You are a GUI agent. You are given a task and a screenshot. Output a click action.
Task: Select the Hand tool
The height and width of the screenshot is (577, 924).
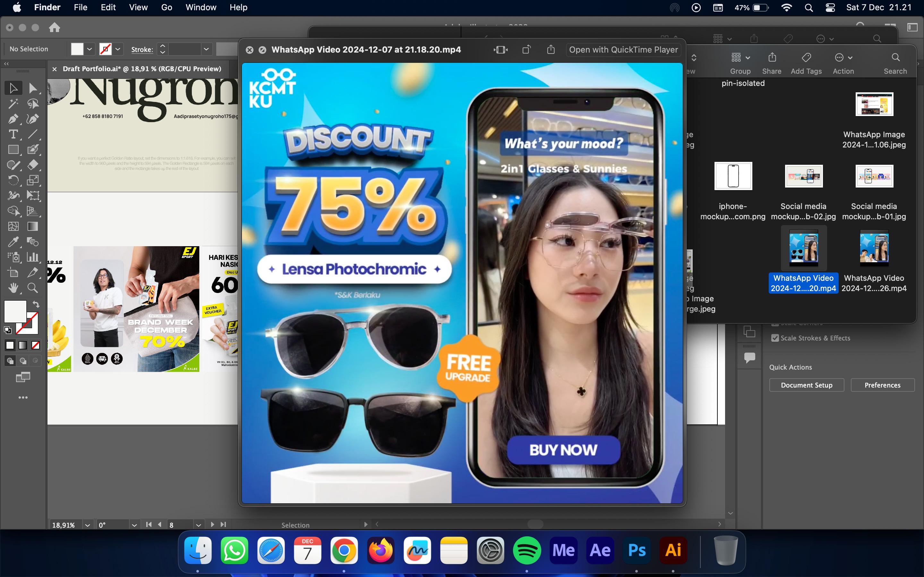13,288
